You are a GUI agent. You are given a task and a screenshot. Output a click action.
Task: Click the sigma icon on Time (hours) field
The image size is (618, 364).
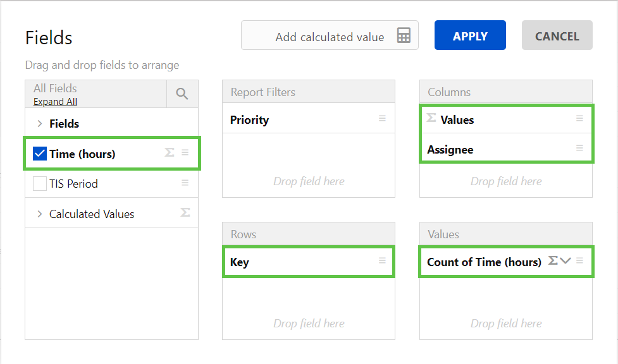[x=169, y=153]
